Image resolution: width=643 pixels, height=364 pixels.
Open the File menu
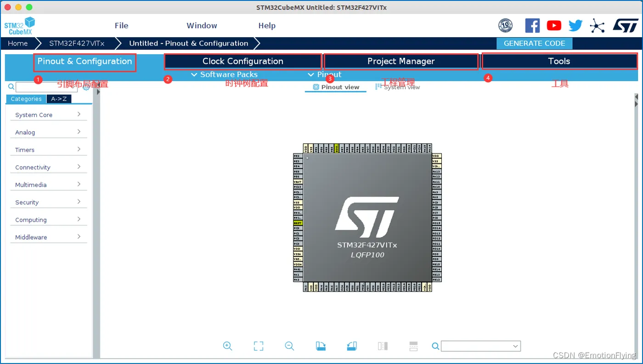point(121,26)
